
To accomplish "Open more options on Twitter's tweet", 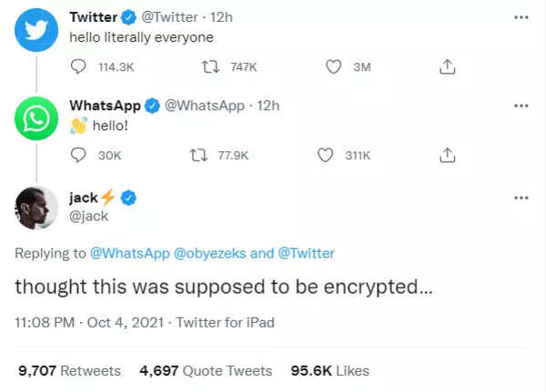I will (x=521, y=18).
